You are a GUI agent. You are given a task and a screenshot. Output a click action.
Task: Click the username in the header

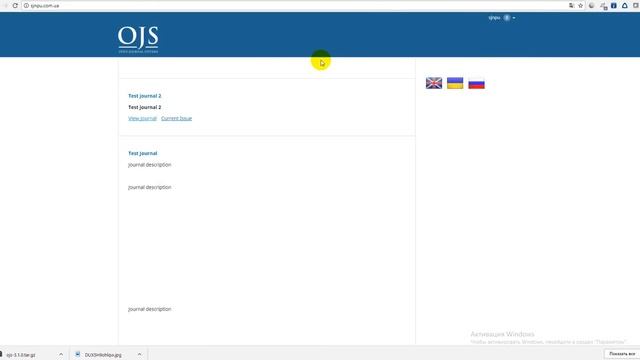pos(494,18)
